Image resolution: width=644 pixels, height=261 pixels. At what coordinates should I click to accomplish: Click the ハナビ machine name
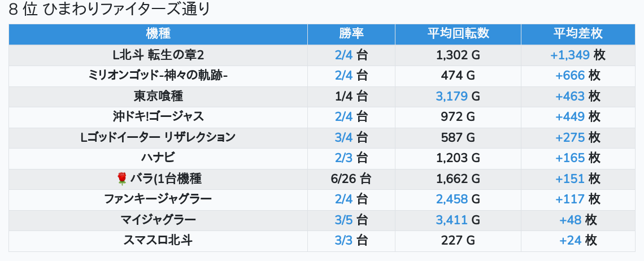(158, 158)
